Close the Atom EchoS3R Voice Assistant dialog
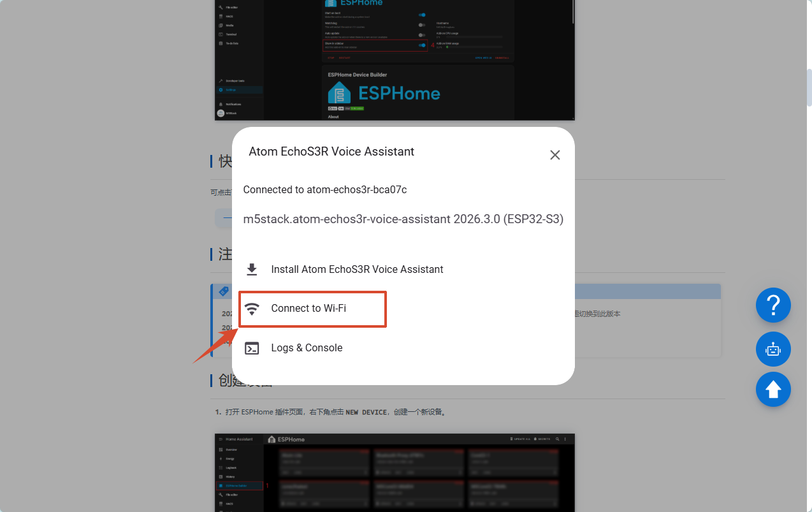The height and width of the screenshot is (512, 812). pos(555,155)
